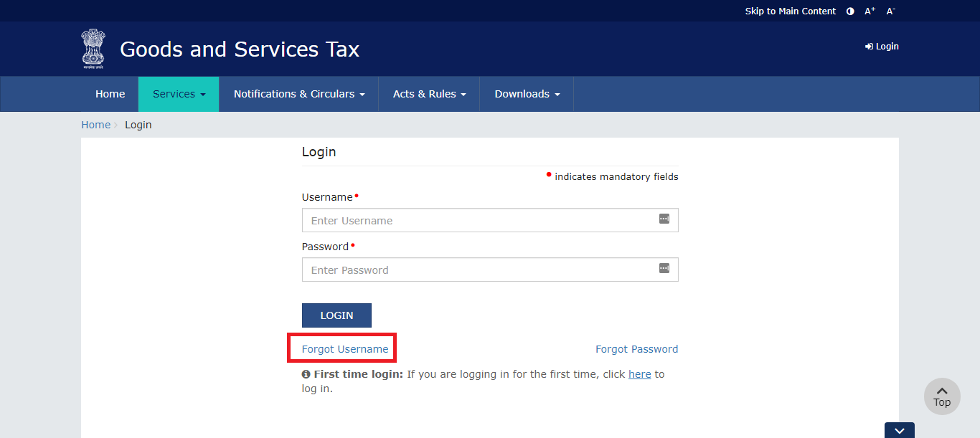Skip to Main Content link
This screenshot has height=438, width=980.
point(790,11)
